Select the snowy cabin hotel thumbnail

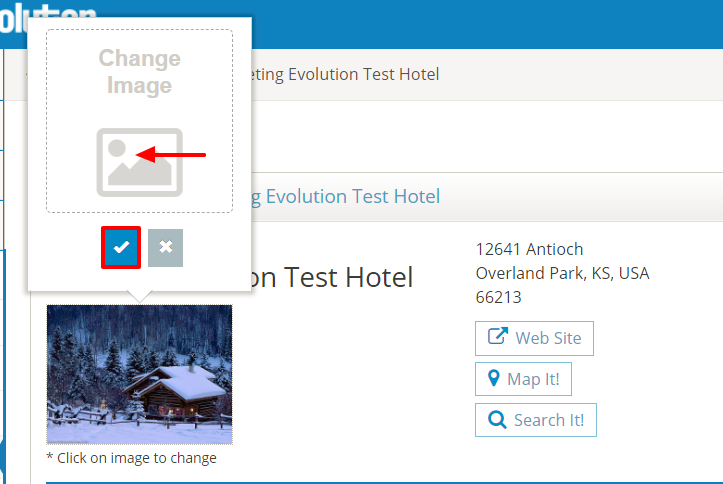point(139,374)
